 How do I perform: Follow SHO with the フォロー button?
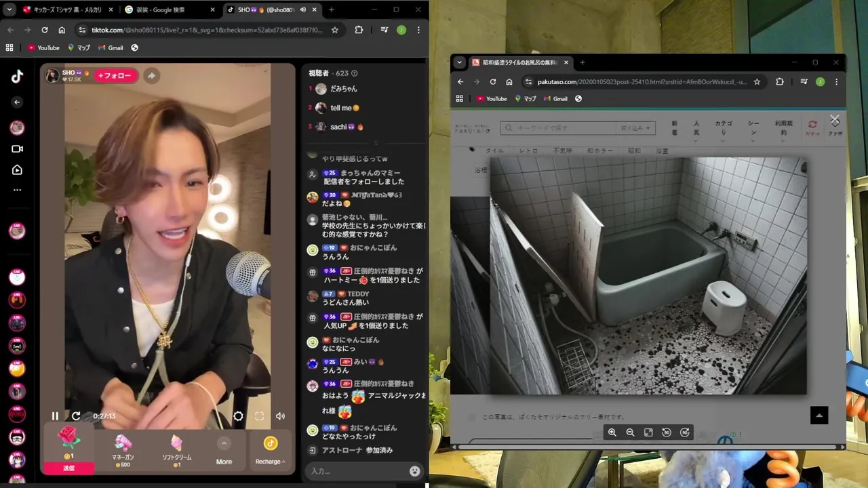116,76
